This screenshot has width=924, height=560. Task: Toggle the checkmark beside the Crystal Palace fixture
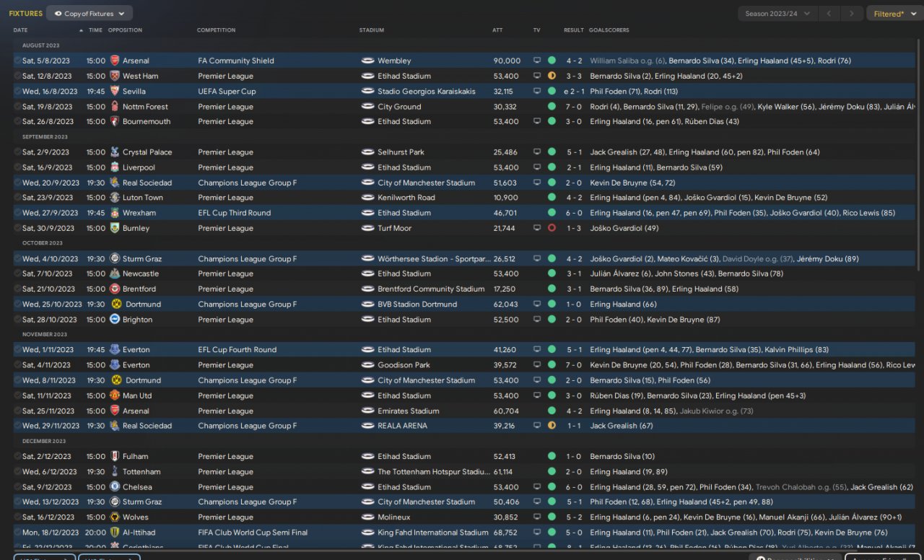[17, 152]
